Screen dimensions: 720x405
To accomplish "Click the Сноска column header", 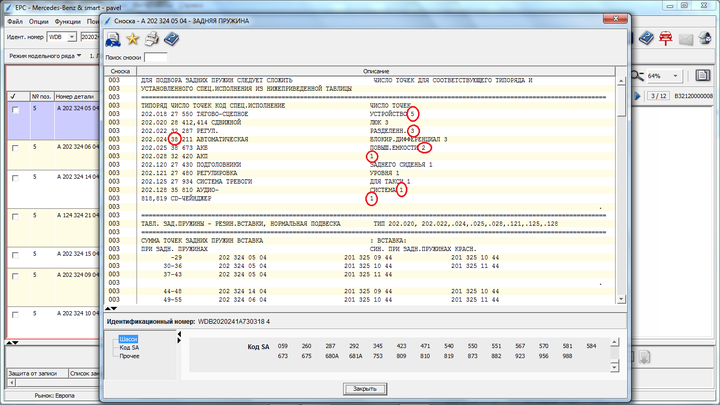I will pyautogui.click(x=120, y=71).
